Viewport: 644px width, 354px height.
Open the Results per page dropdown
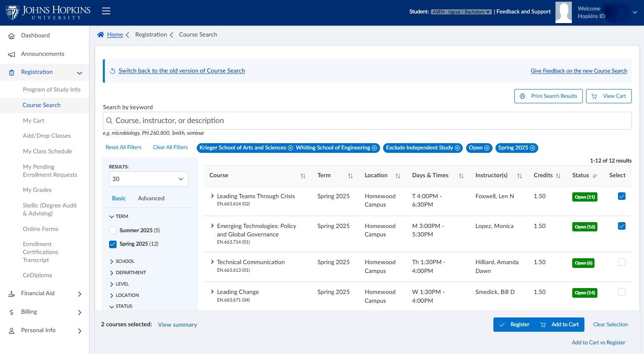(149, 179)
